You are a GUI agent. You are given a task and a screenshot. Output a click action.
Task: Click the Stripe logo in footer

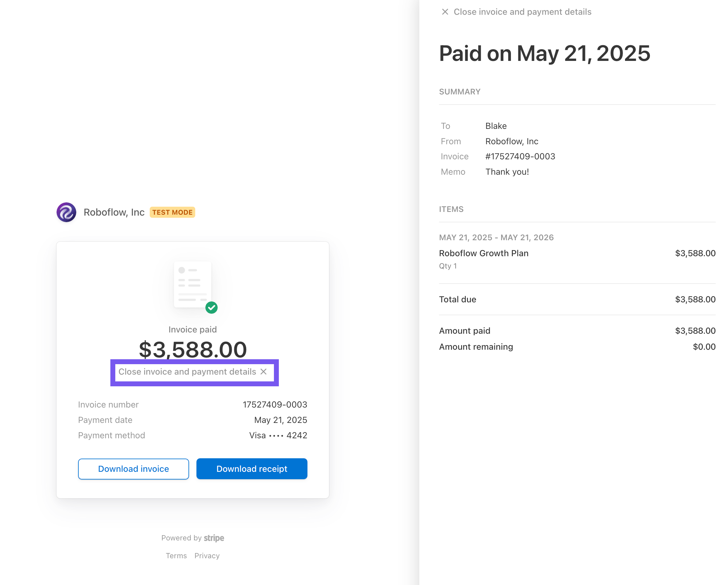(x=214, y=538)
